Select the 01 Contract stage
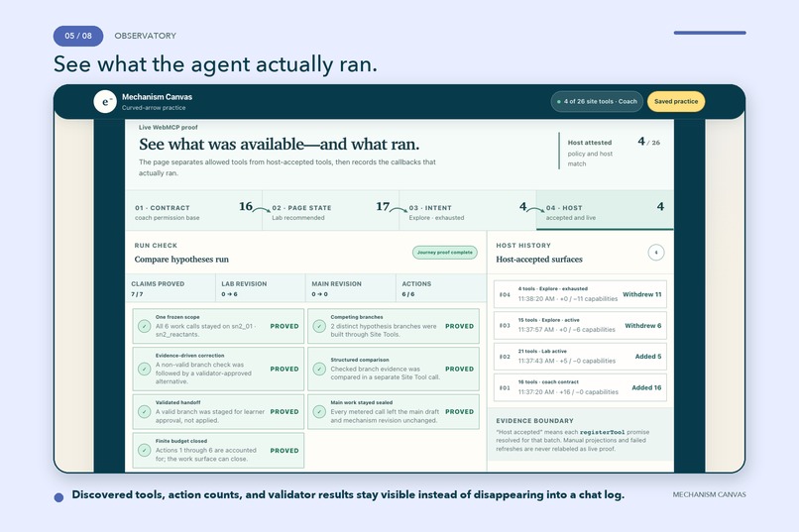The width and height of the screenshot is (799, 532). pos(193,210)
